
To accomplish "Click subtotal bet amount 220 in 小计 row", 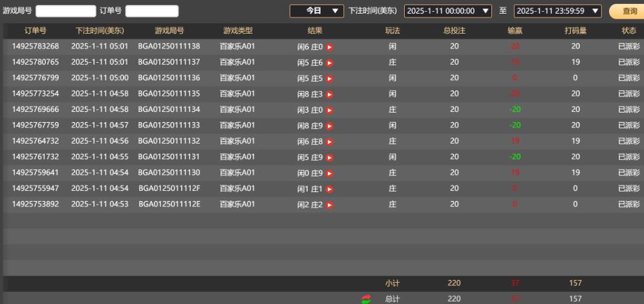I will (455, 283).
